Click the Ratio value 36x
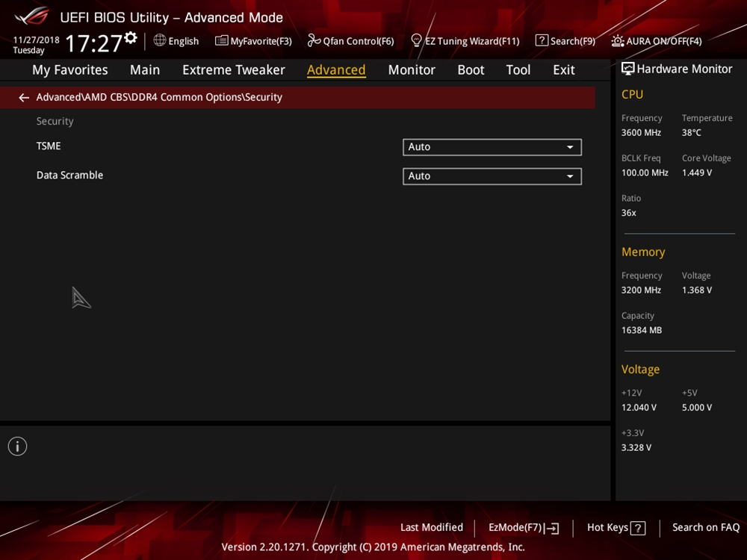 point(628,213)
